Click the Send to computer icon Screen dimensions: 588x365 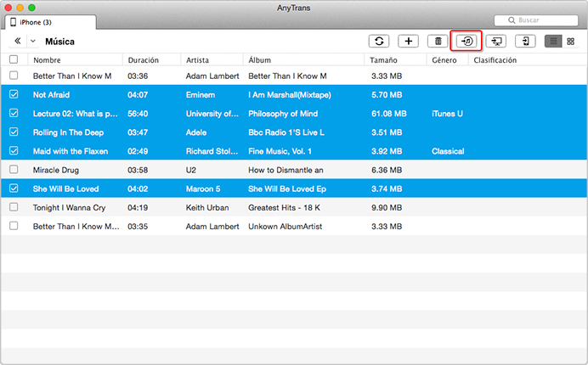tap(496, 41)
